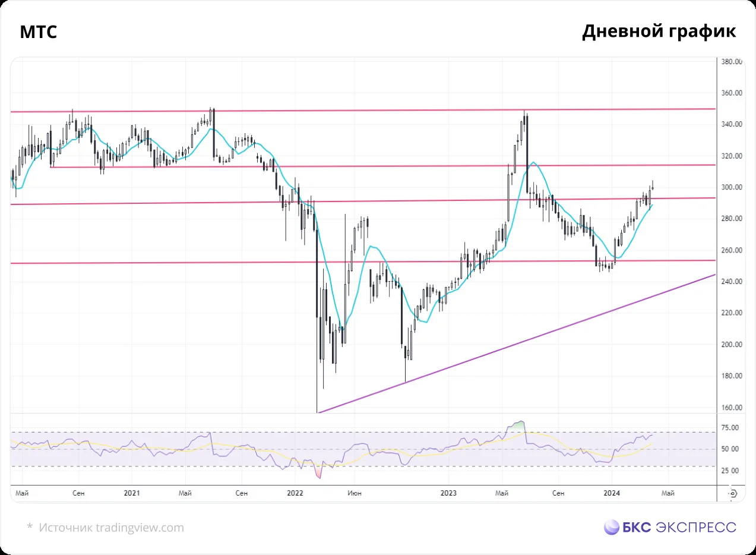Image resolution: width=756 pixels, height=555 pixels.
Task: Click the RSI 75.00 scale label
Action: click(x=730, y=428)
